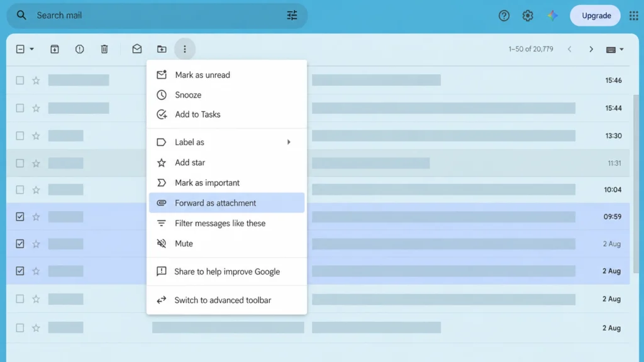Expand the Label as submenu arrow

(289, 142)
